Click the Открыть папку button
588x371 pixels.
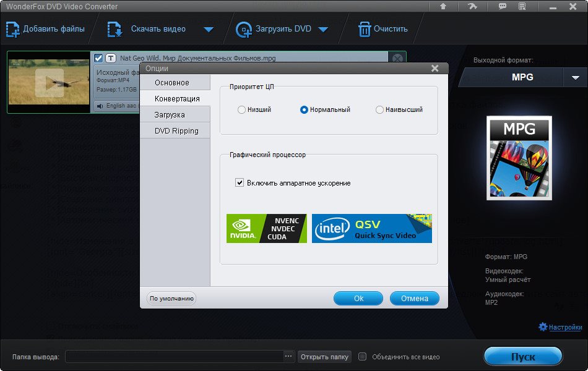coord(324,357)
